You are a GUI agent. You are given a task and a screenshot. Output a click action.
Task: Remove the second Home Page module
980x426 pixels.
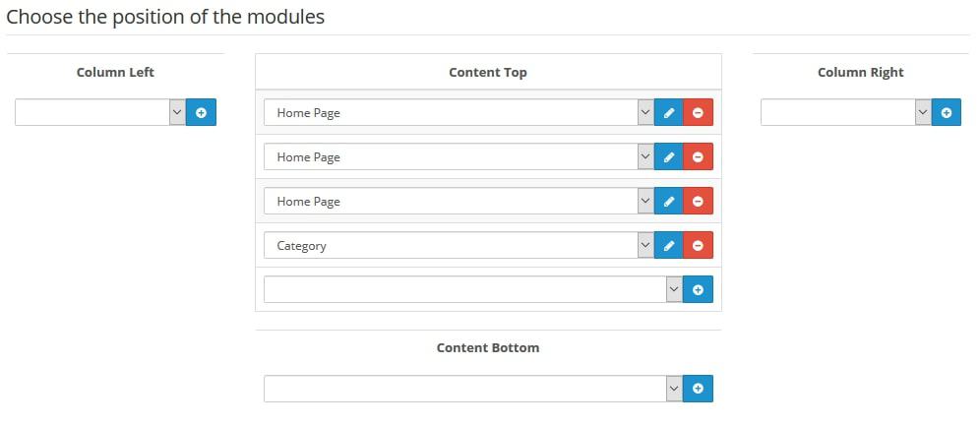(699, 156)
